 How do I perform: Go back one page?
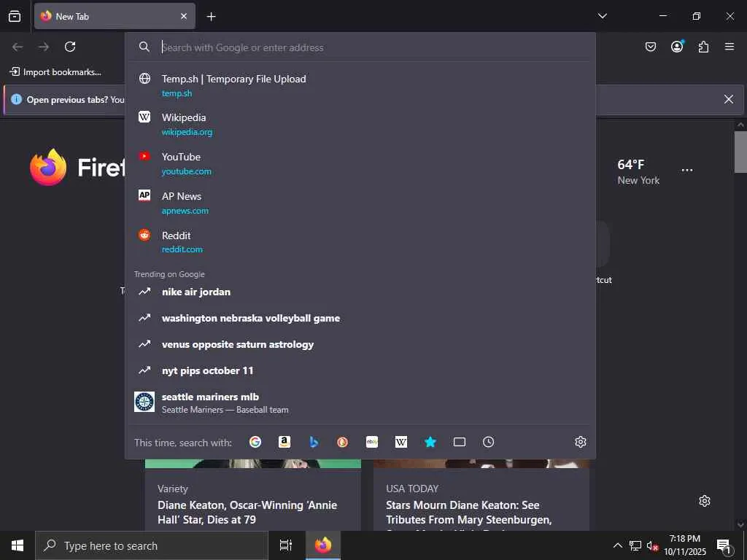18,47
